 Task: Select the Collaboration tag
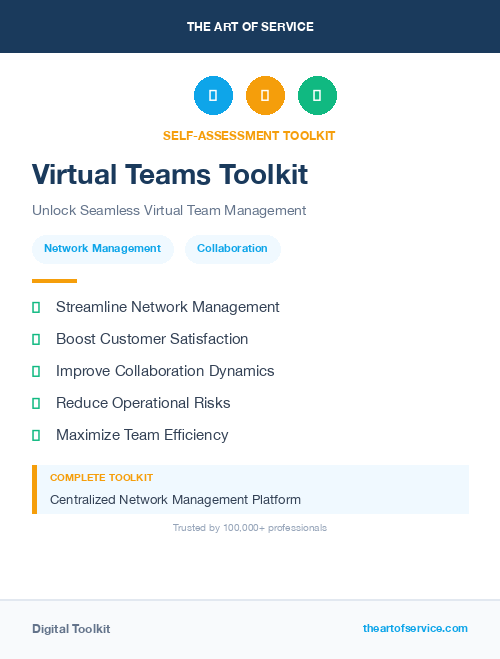click(x=233, y=249)
